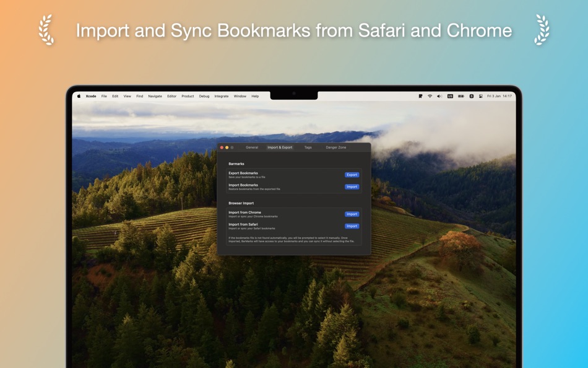Click Import button beside Import Bookmarks
This screenshot has height=368, width=588.
click(352, 186)
